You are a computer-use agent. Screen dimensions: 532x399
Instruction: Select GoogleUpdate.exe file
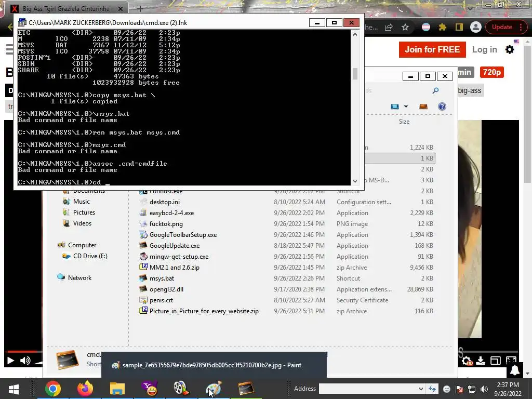[175, 246]
